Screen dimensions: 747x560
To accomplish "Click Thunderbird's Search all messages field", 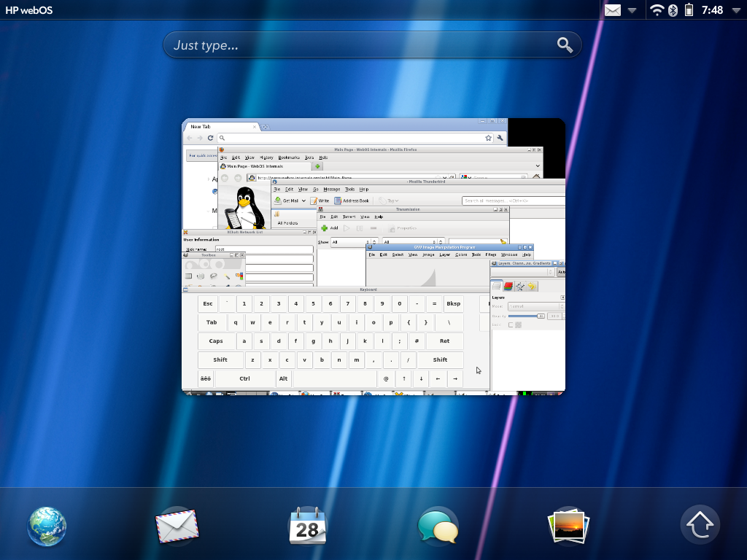I will tap(514, 201).
